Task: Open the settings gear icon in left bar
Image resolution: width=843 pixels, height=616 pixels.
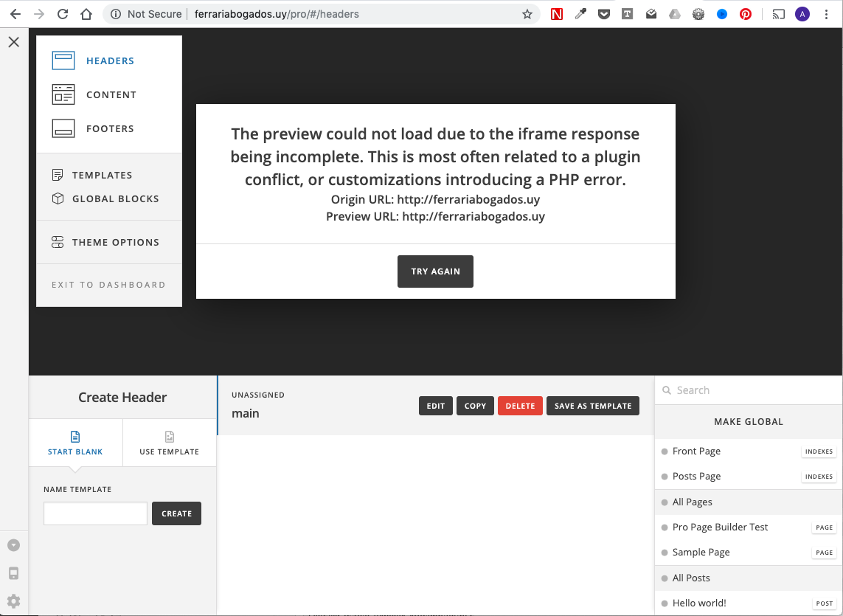Action: click(14, 601)
